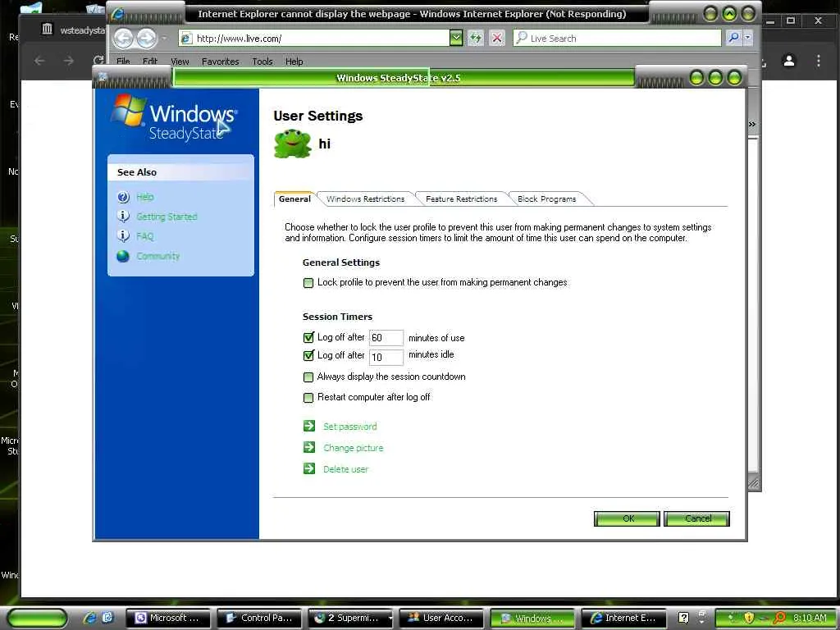
Task: Click the OK button
Action: point(627,518)
